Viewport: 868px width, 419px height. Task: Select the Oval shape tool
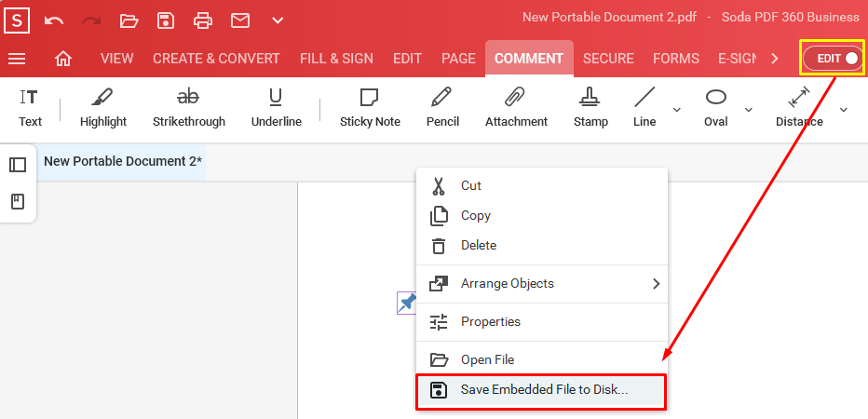click(x=716, y=109)
